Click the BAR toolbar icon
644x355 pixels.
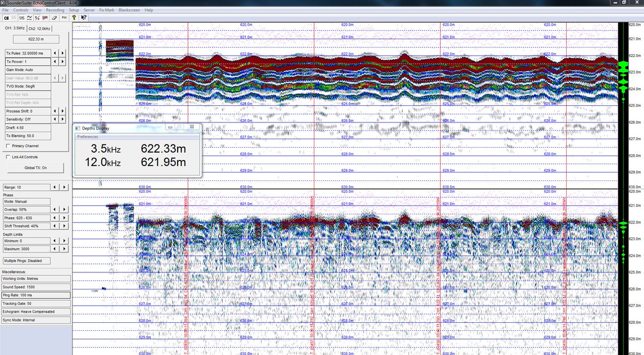click(x=46, y=17)
